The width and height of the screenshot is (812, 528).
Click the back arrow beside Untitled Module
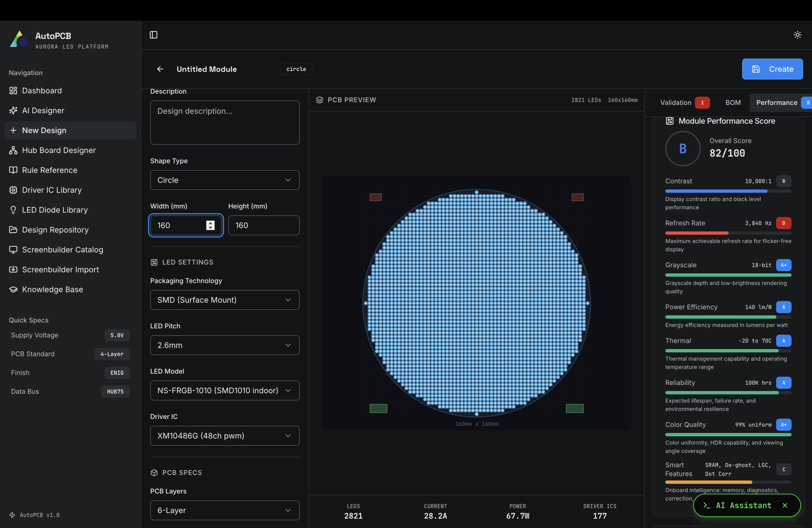[160, 69]
